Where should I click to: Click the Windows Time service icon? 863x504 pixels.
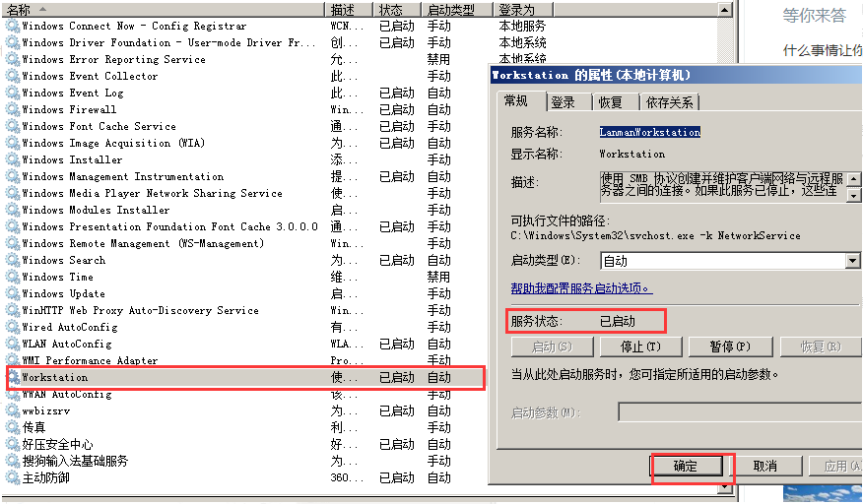12,277
